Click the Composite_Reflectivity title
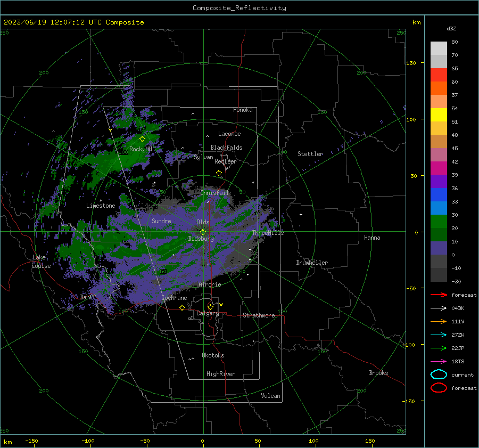This screenshot has width=479, height=448. [240, 8]
